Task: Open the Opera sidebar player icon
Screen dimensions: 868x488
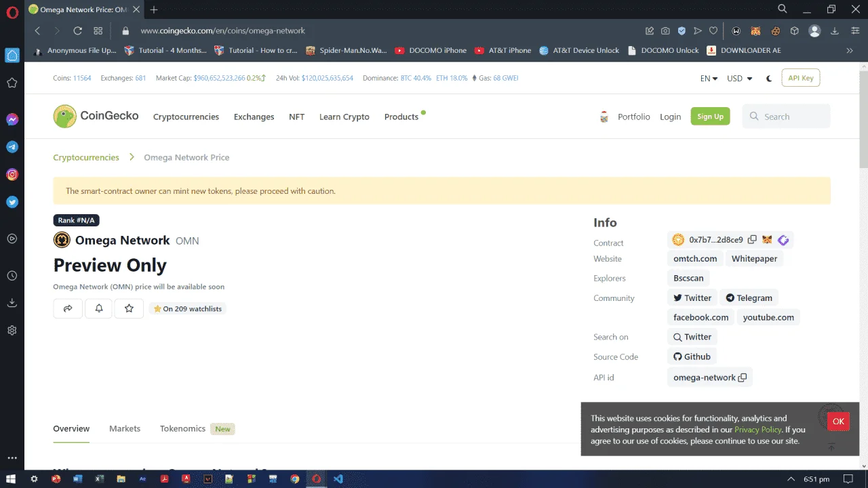Action: coord(12,239)
